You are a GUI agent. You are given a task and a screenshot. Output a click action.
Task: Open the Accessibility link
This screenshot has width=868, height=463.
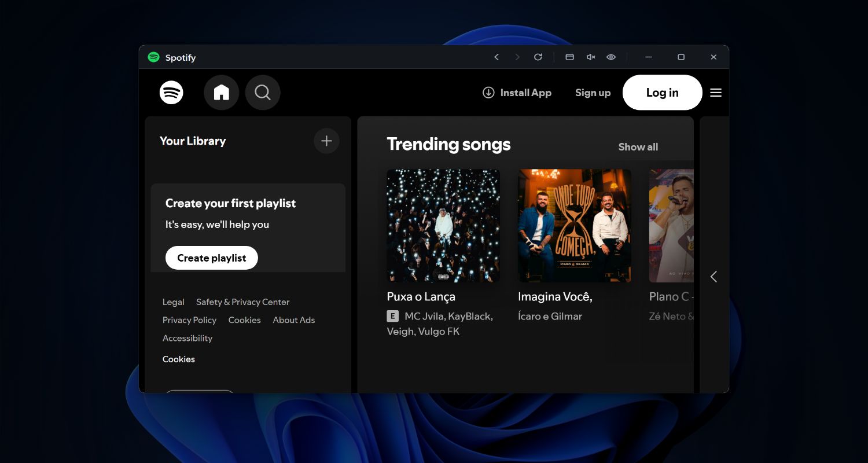coord(187,338)
